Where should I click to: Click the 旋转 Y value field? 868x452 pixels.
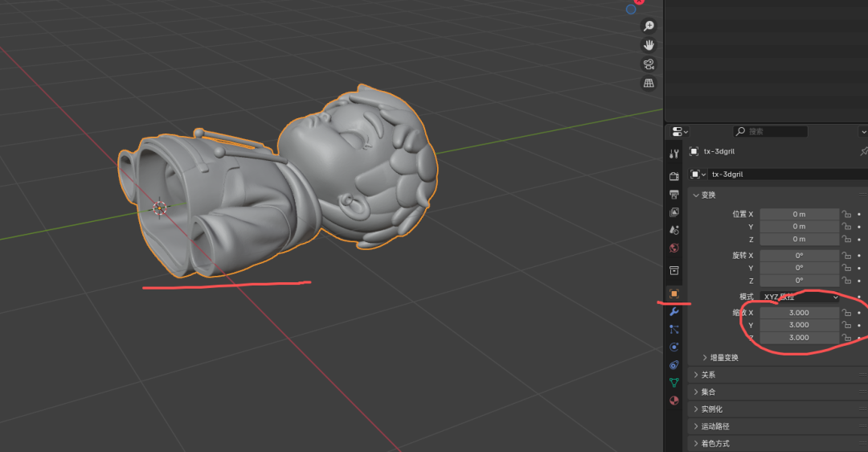coord(800,268)
